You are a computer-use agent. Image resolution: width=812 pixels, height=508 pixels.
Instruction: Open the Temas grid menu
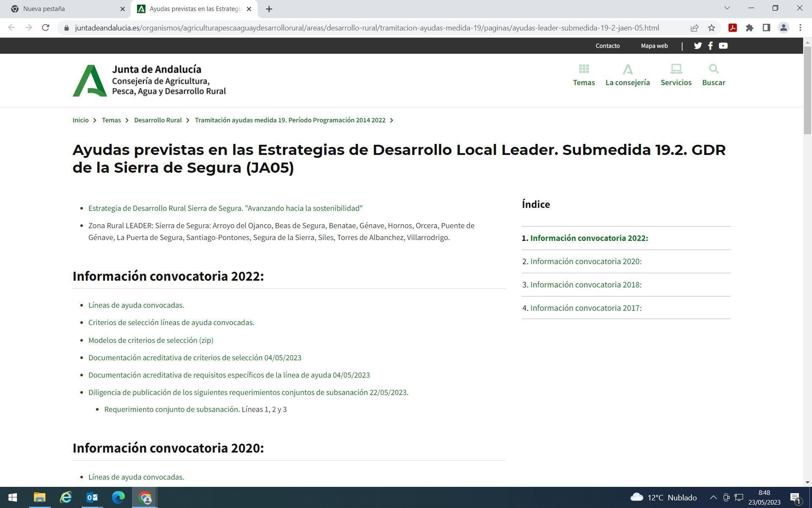point(584,75)
